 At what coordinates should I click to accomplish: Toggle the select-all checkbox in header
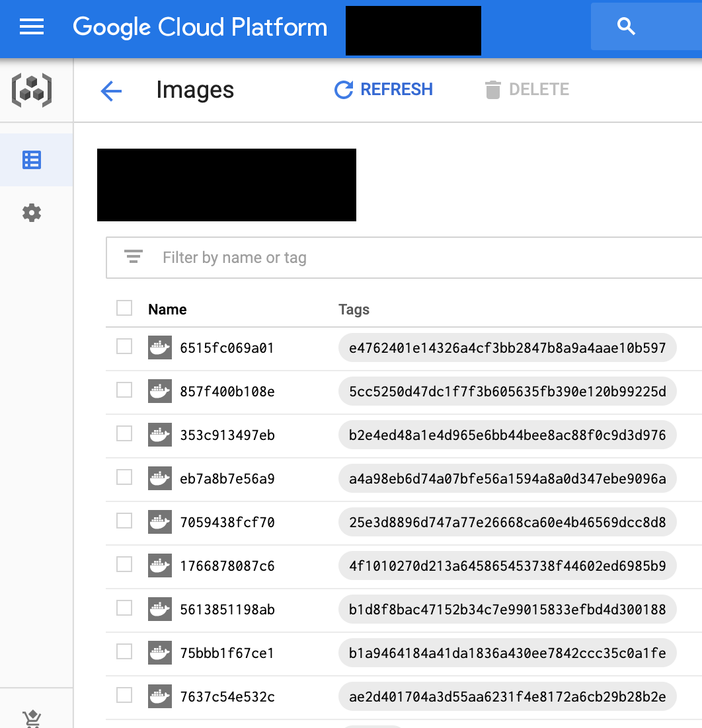click(124, 309)
